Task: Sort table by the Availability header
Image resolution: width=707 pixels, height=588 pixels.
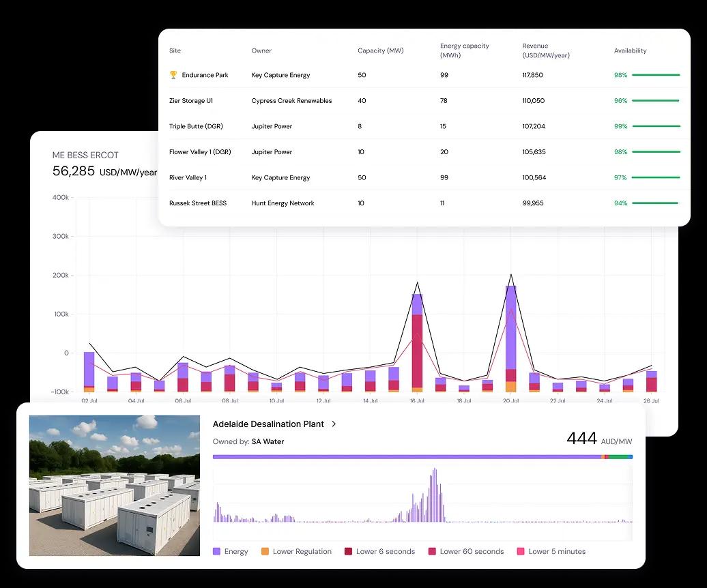Action: click(x=630, y=50)
